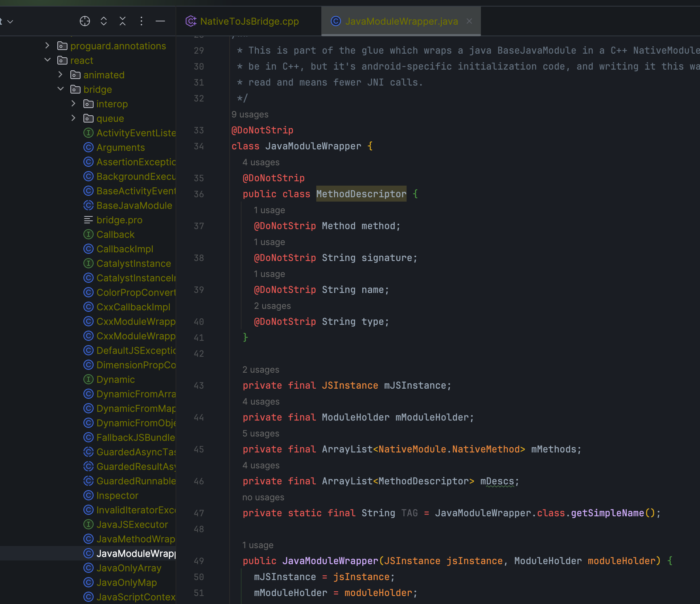Image resolution: width=700 pixels, height=604 pixels.
Task: Click line number 49 in the gutter
Action: [199, 561]
